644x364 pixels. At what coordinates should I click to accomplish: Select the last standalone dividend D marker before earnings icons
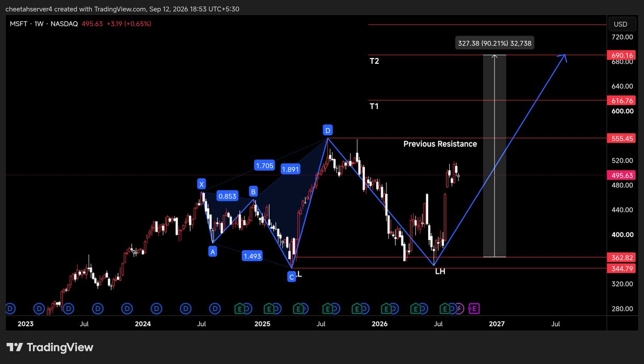click(215, 308)
